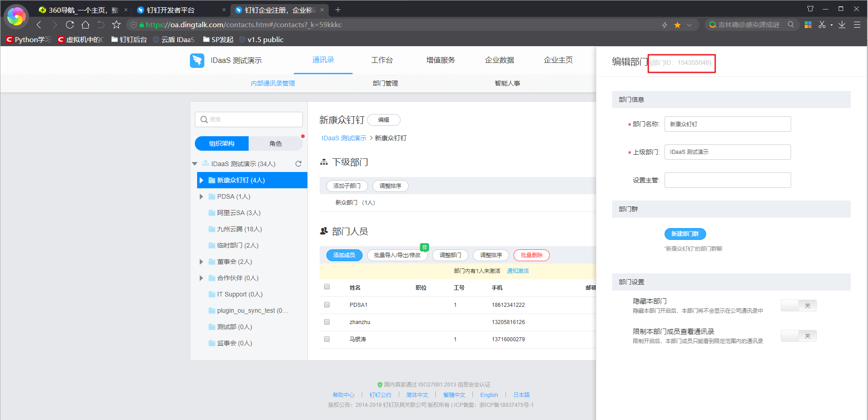Viewport: 868px width, 420px height.
Task: Bookmark page with star outline icon
Action: coord(116,25)
